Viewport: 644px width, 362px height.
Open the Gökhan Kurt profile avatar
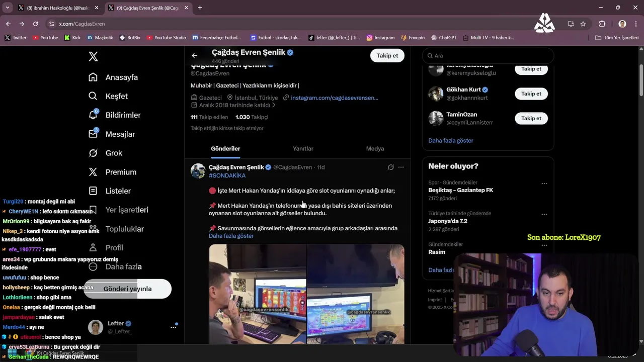tap(436, 94)
